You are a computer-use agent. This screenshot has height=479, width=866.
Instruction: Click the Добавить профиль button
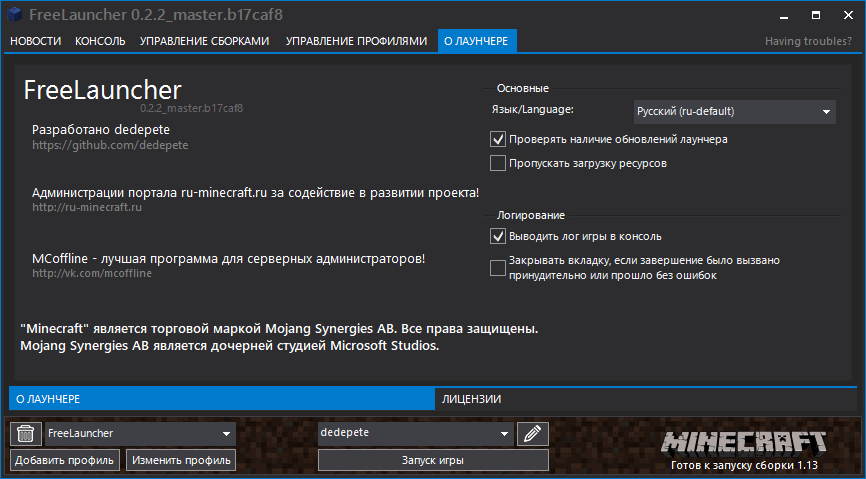(x=65, y=460)
